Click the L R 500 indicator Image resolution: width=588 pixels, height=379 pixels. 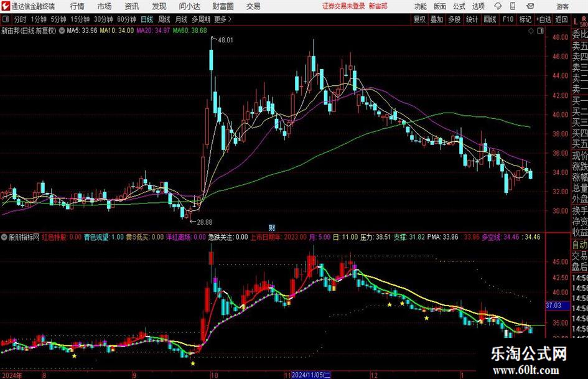point(580,21)
